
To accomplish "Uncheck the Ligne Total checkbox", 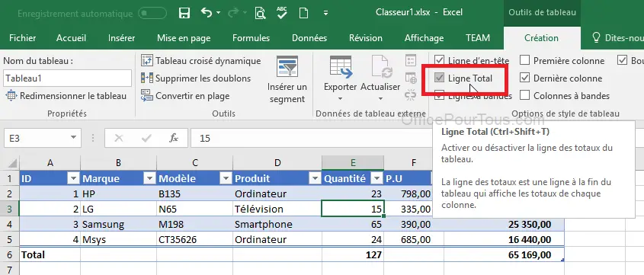I will 440,78.
